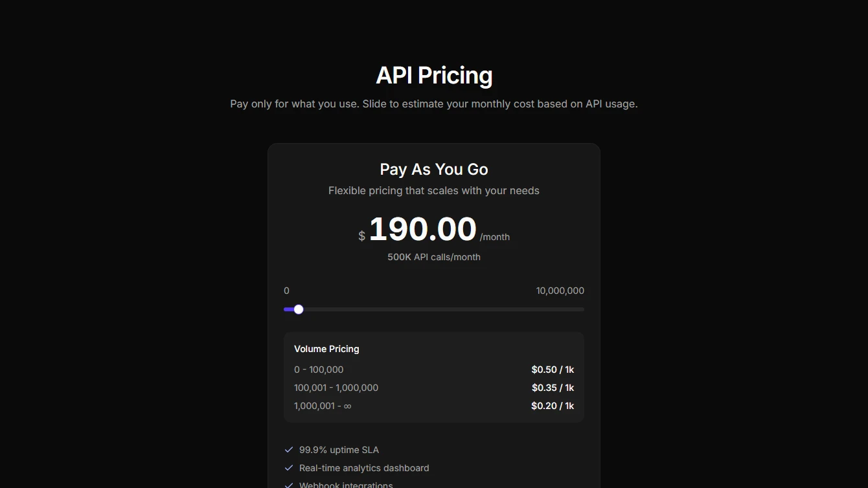This screenshot has width=868, height=488.
Task: Click the 99.9% uptime SLA feature entry
Action: 338,449
